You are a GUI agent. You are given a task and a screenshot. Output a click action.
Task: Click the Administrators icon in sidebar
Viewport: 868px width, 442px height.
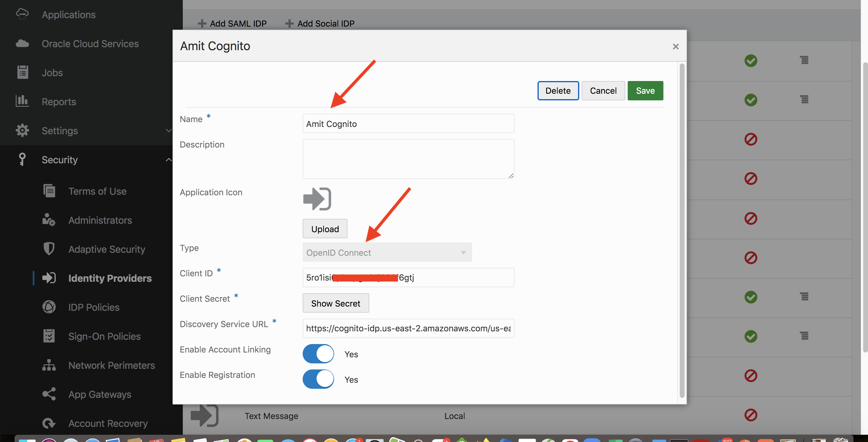[49, 220]
